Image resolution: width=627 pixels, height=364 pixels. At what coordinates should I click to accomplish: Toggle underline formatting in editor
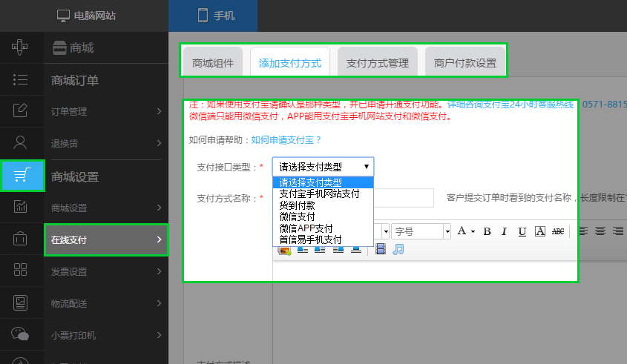[522, 231]
